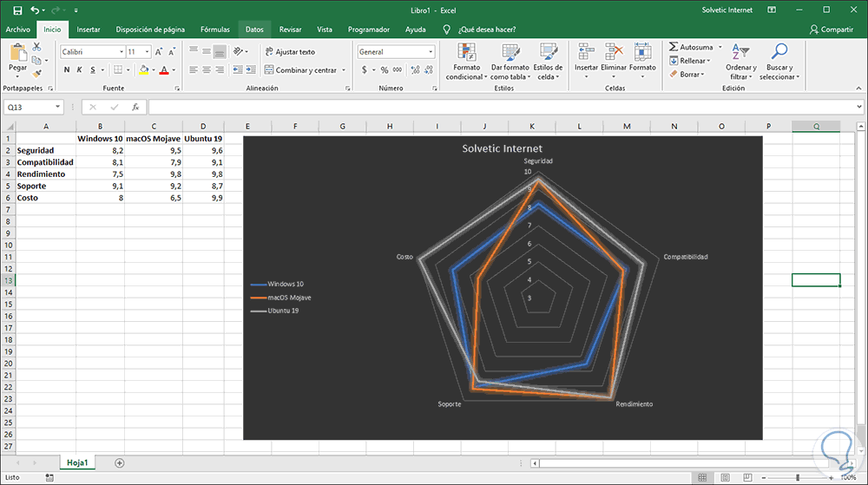Apply yellow fill color to cell
868x485 pixels.
[144, 69]
